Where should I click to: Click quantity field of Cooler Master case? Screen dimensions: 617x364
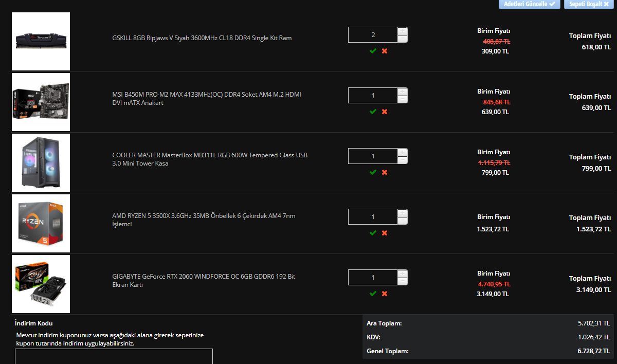tap(373, 156)
